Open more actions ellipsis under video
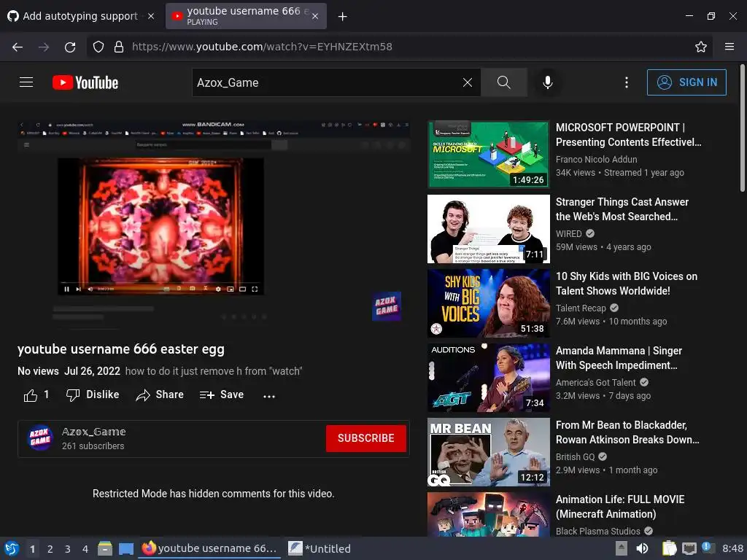The image size is (747, 560). point(269,396)
